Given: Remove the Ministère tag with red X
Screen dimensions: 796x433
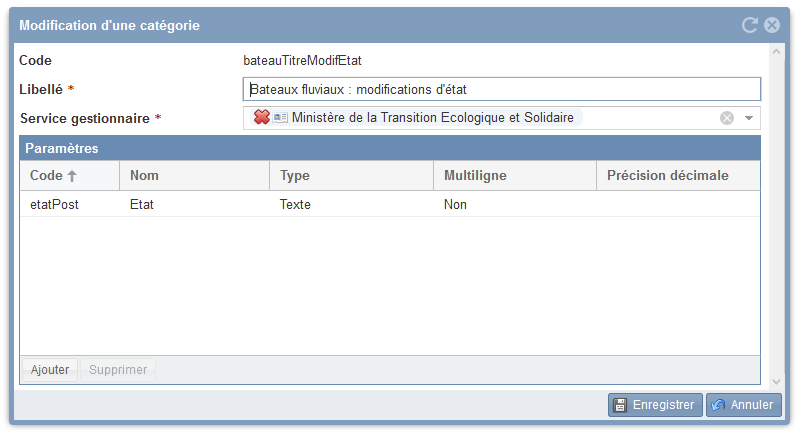Looking at the screenshot, I should 262,118.
